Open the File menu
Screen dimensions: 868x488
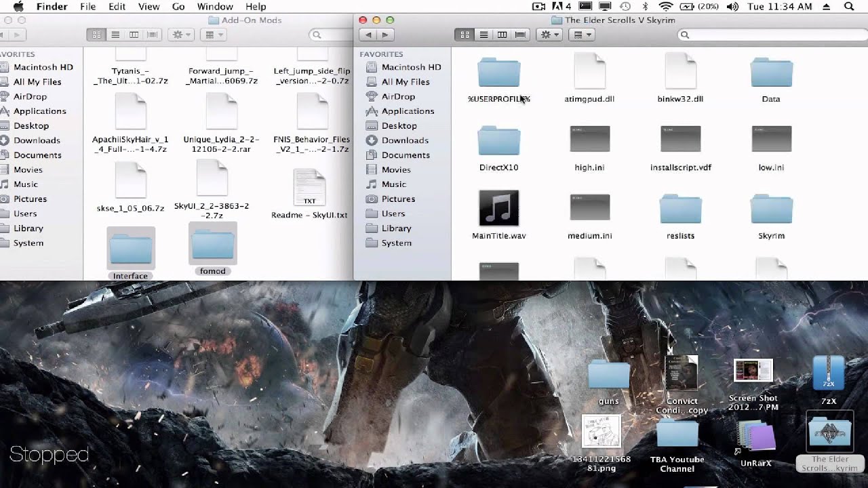tap(87, 7)
